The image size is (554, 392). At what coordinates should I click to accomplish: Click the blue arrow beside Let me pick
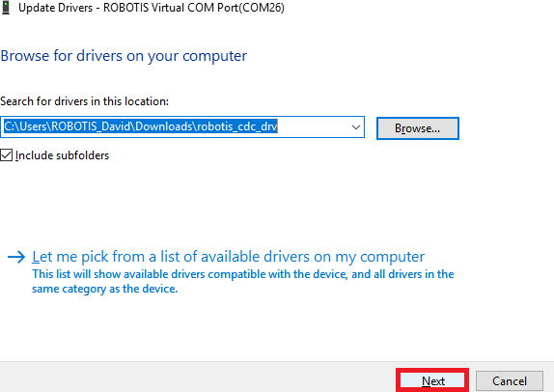tap(16, 257)
